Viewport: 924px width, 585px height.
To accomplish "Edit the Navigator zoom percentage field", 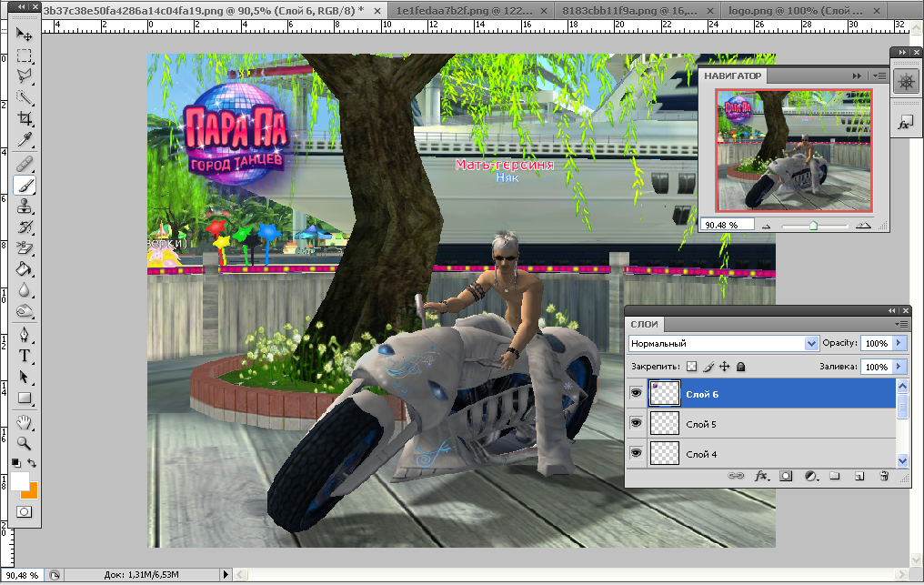I will [x=727, y=225].
